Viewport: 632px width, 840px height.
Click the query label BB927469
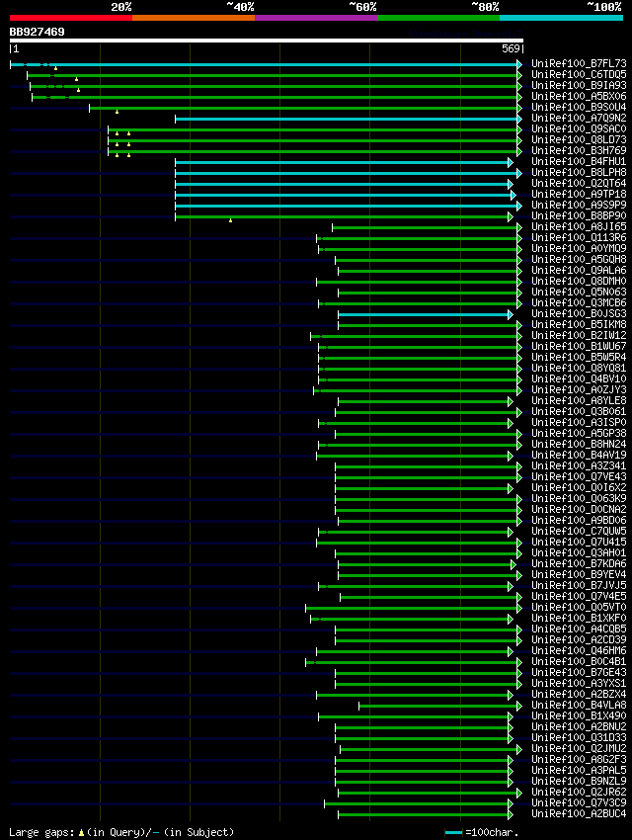[x=37, y=33]
